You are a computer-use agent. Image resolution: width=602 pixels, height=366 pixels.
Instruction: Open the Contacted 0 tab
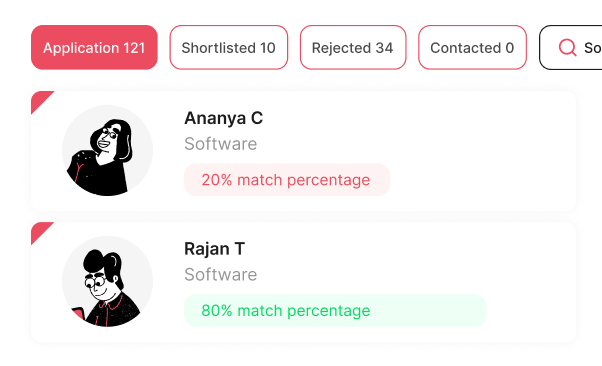(472, 47)
